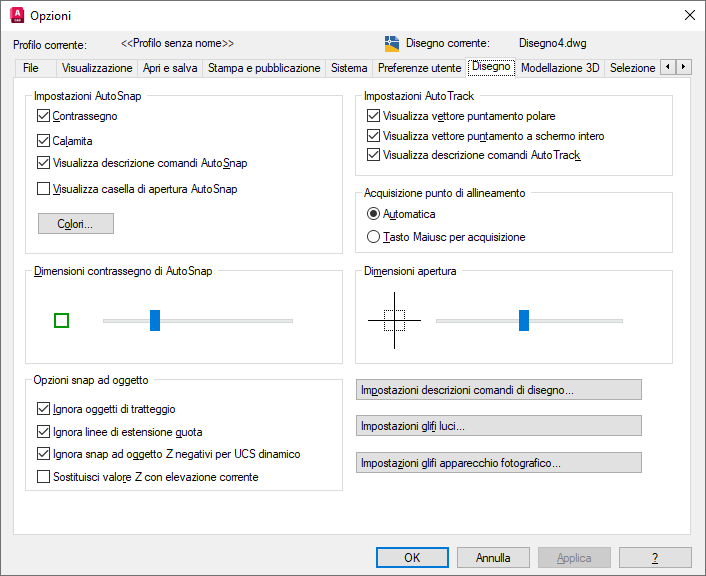Disable the Contrassegno checkbox
The height and width of the screenshot is (576, 706).
tap(43, 116)
